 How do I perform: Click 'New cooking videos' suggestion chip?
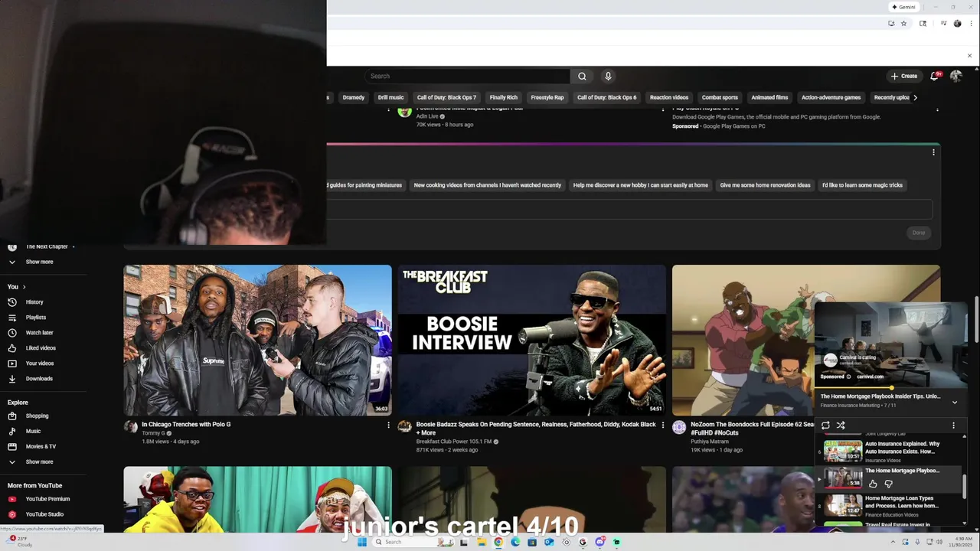click(488, 185)
